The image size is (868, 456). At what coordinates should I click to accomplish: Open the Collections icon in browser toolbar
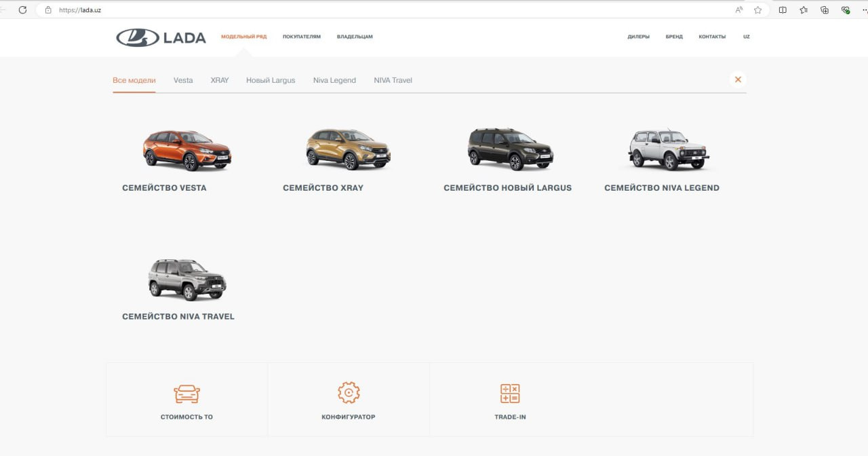[825, 10]
